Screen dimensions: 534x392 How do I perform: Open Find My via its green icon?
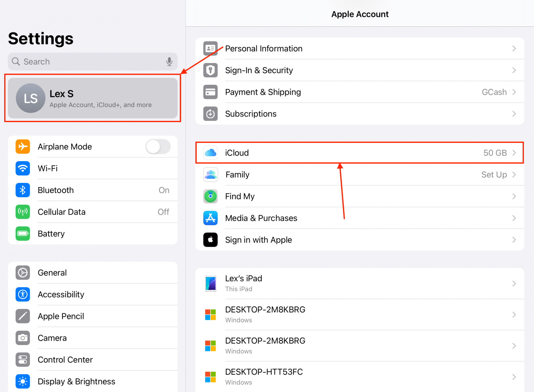pos(211,196)
